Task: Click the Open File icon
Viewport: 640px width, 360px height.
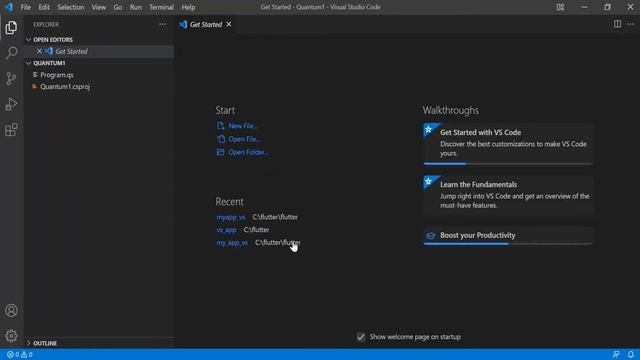Action: pyautogui.click(x=220, y=139)
